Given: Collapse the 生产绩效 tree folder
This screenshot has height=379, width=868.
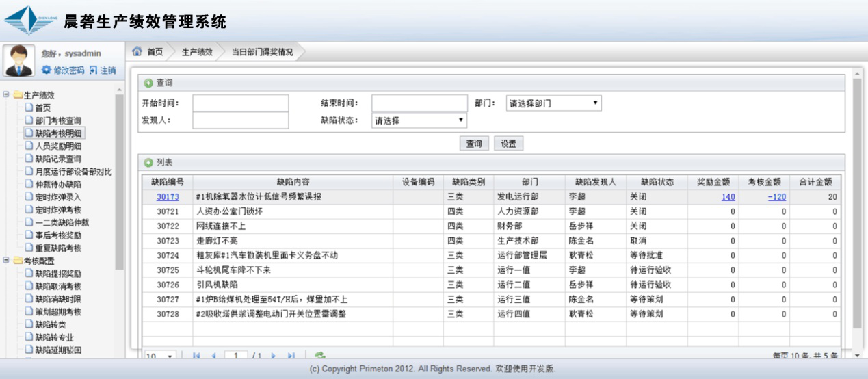Looking at the screenshot, I should (x=6, y=95).
